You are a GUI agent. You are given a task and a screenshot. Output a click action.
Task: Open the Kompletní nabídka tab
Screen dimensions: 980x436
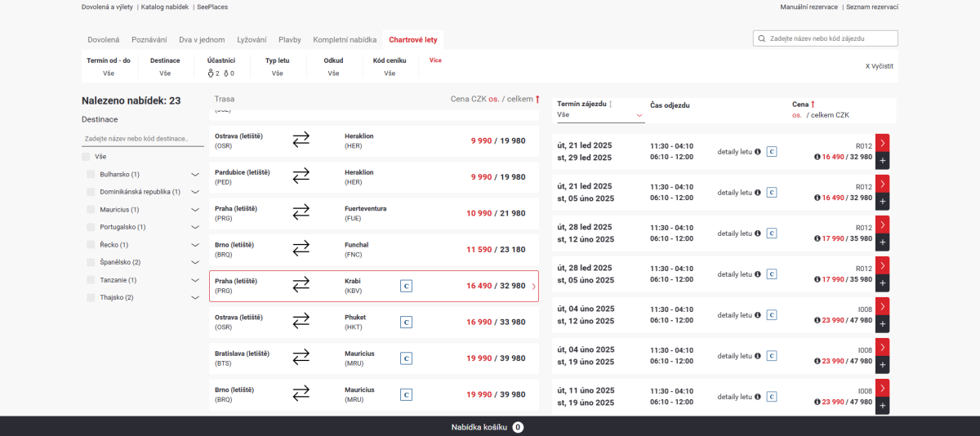tap(345, 39)
